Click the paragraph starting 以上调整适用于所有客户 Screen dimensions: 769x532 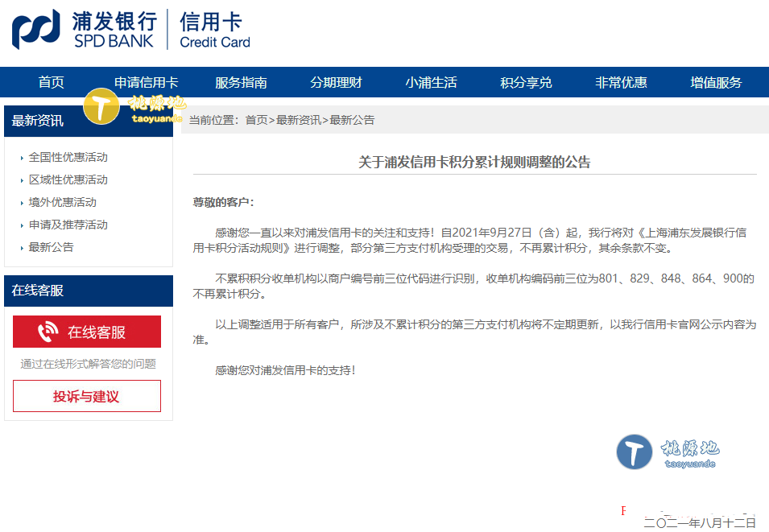coord(474,332)
